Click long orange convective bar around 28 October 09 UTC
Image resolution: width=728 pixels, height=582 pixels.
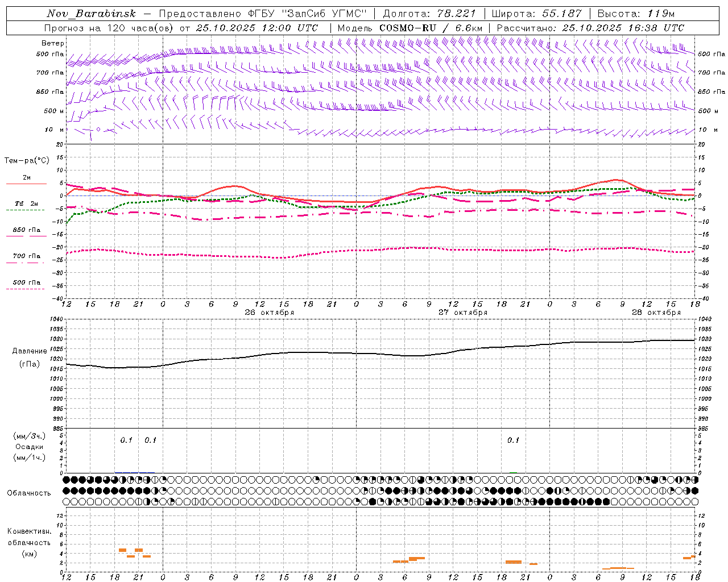[x=618, y=568]
